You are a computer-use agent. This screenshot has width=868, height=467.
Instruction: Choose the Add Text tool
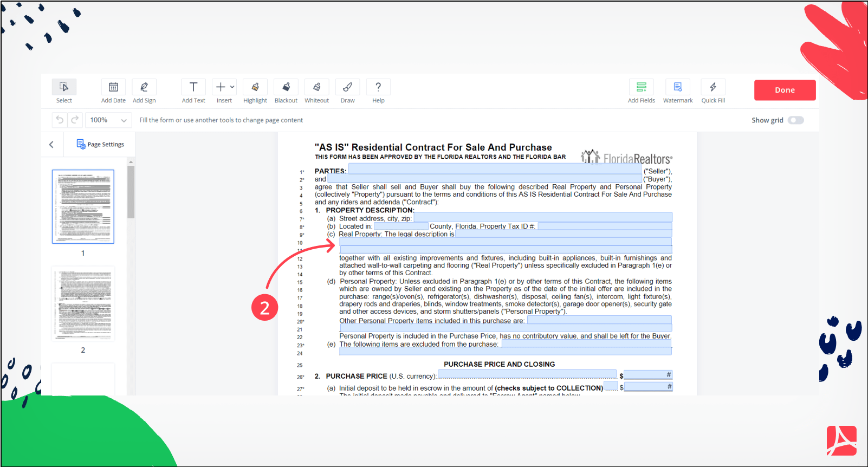[x=193, y=87]
